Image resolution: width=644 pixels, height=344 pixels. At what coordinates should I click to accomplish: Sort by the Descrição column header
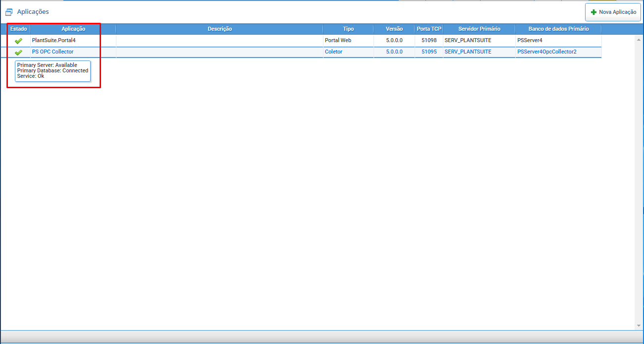(x=219, y=29)
